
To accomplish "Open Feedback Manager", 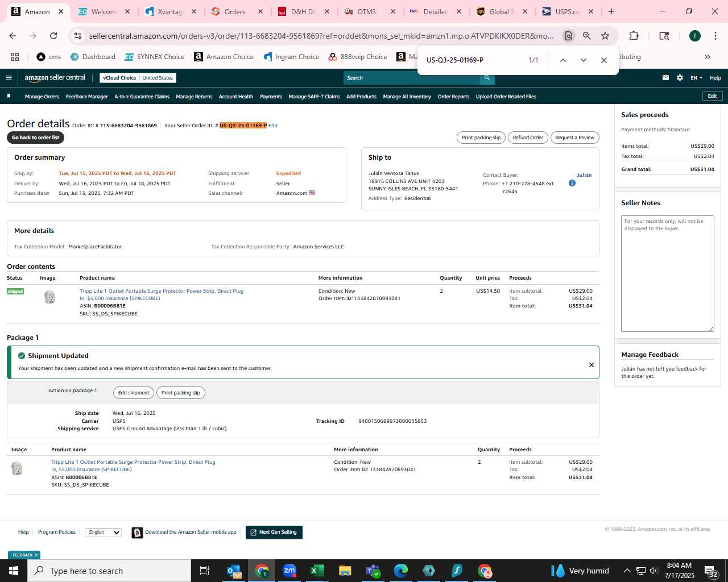I will click(87, 97).
